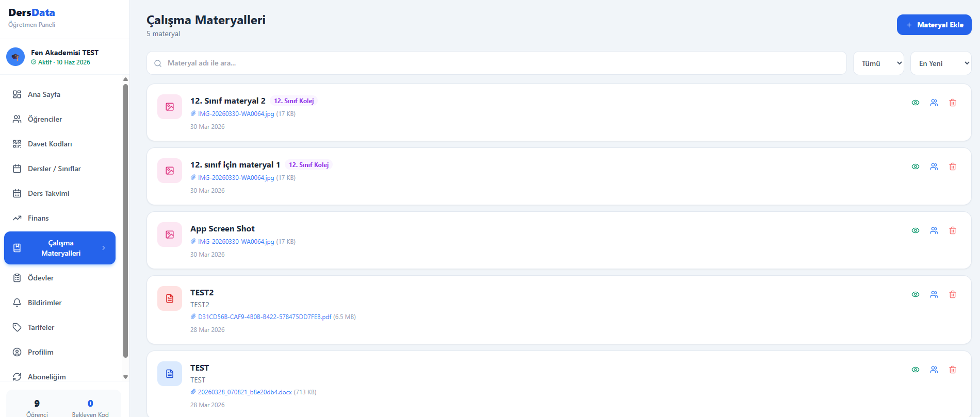980x417 pixels.
Task: Click the trash icon for TEST2
Action: [x=952, y=294]
